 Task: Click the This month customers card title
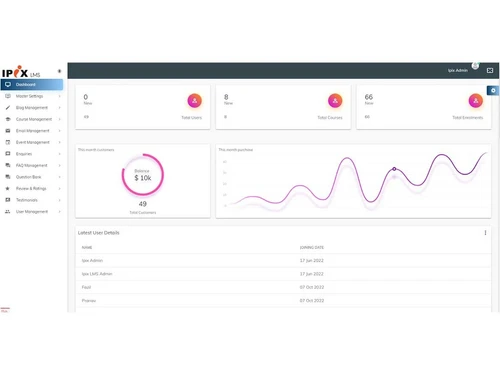tap(96, 150)
